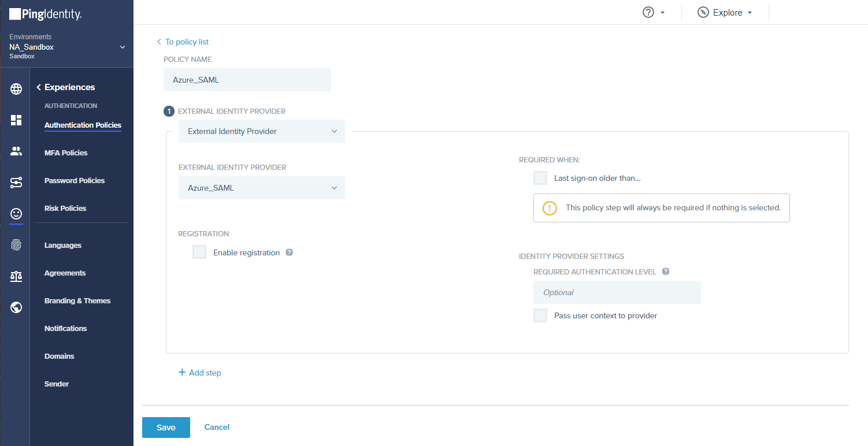Enable the Last sign-on older than condition
868x446 pixels.
(540, 177)
